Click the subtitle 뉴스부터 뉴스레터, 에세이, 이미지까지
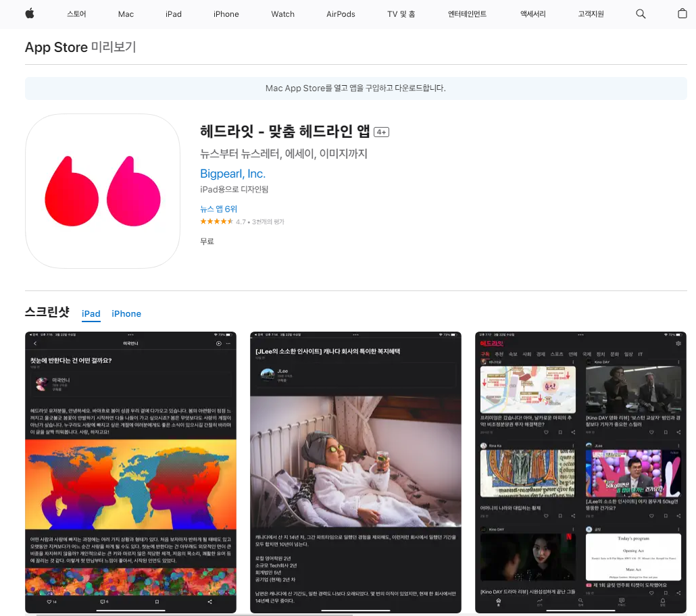The width and height of the screenshot is (696, 616). click(284, 154)
